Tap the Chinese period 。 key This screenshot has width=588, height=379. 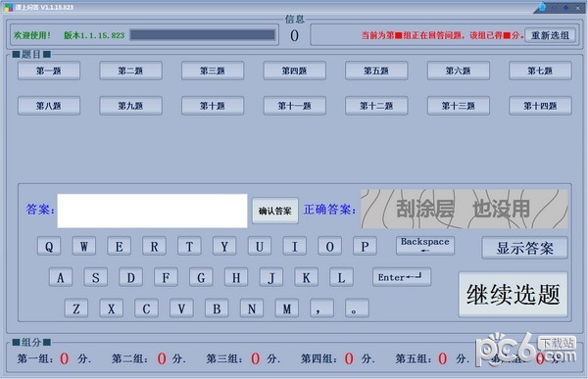point(357,308)
